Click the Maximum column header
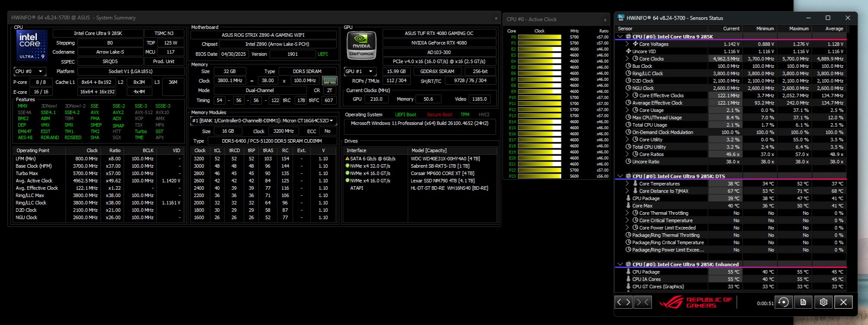868x325 pixels. (x=798, y=29)
